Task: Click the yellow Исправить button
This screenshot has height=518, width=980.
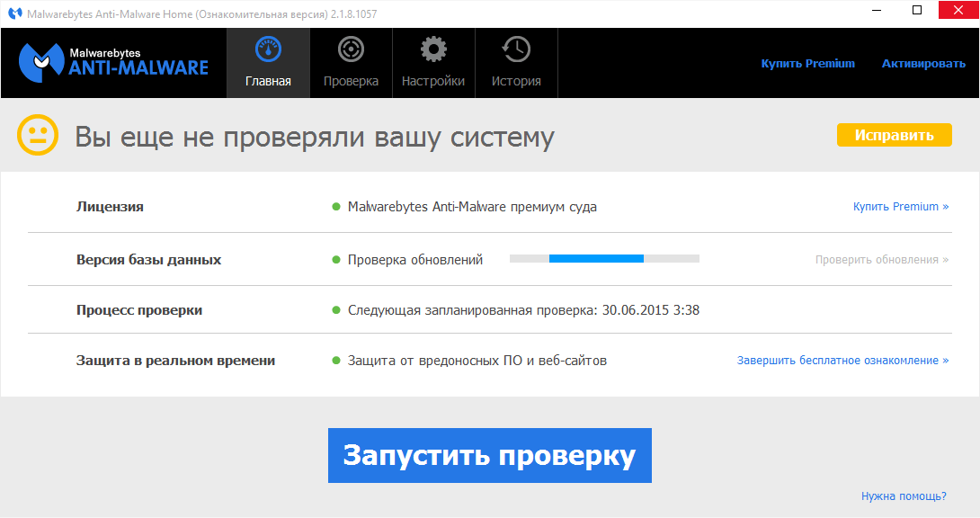Action: [895, 135]
